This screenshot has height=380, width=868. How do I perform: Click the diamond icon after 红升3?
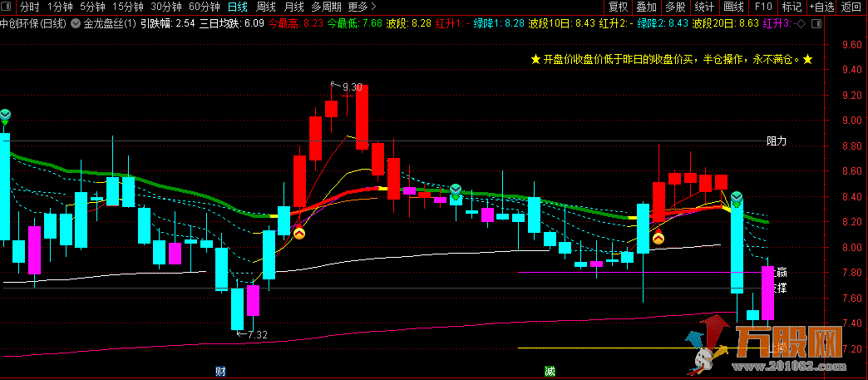point(802,24)
